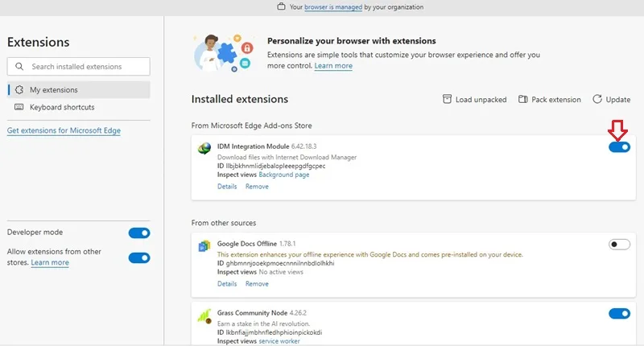644x346 pixels.
Task: Click No active views text
Action: point(281,272)
